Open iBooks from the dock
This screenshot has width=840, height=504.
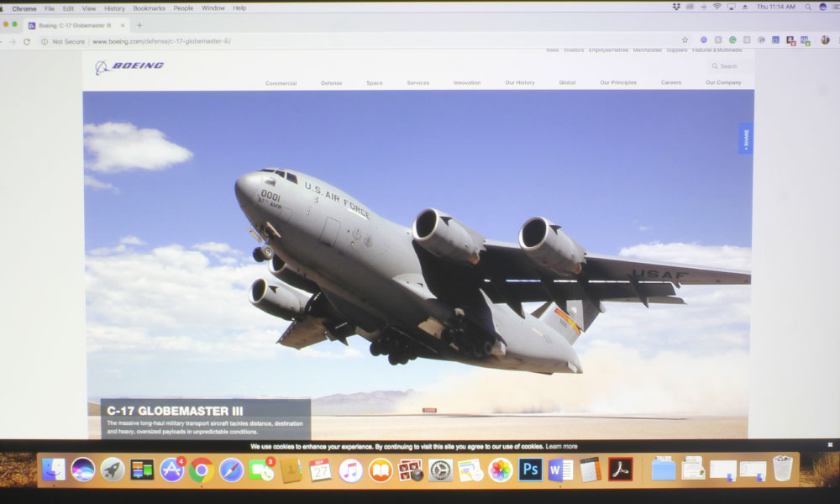[381, 470]
